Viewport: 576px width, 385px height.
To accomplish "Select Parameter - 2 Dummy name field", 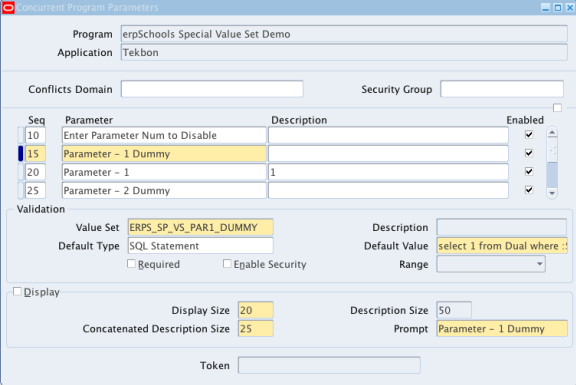I will coord(164,190).
